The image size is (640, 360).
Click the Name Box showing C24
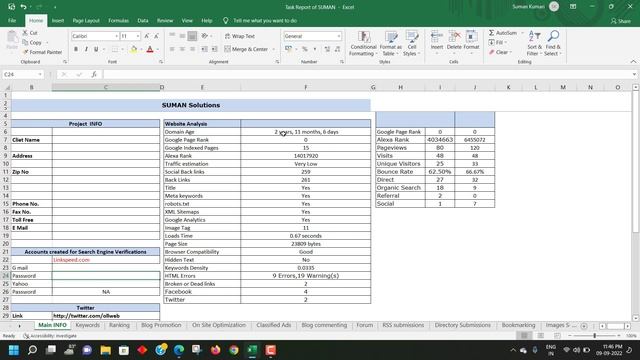click(22, 74)
